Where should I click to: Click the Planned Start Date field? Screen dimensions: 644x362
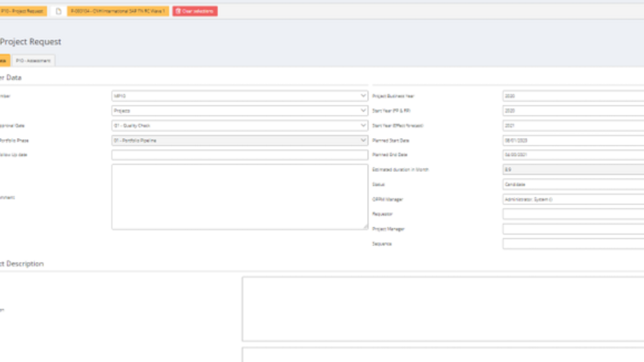[x=573, y=140]
